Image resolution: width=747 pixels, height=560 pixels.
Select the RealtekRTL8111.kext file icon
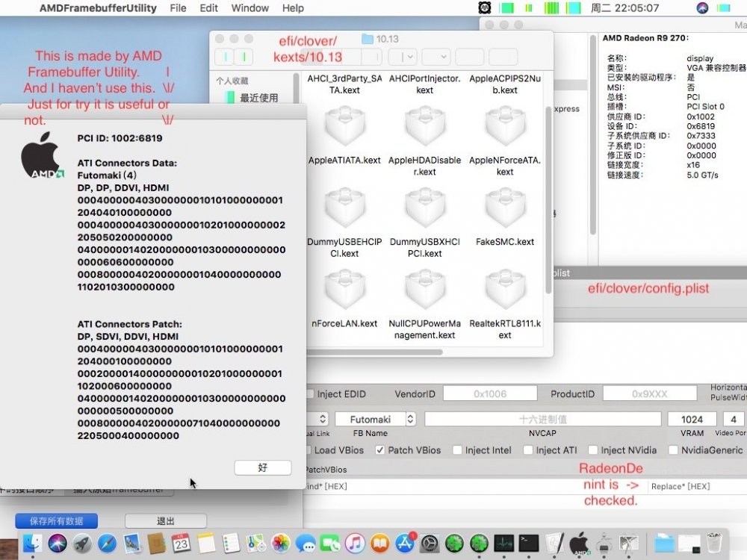tap(505, 290)
